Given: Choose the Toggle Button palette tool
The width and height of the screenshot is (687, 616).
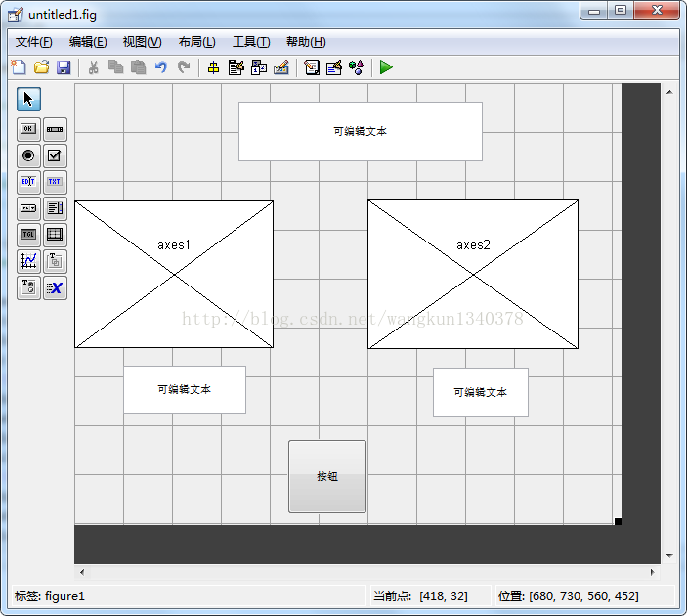Looking at the screenshot, I should click(x=28, y=235).
